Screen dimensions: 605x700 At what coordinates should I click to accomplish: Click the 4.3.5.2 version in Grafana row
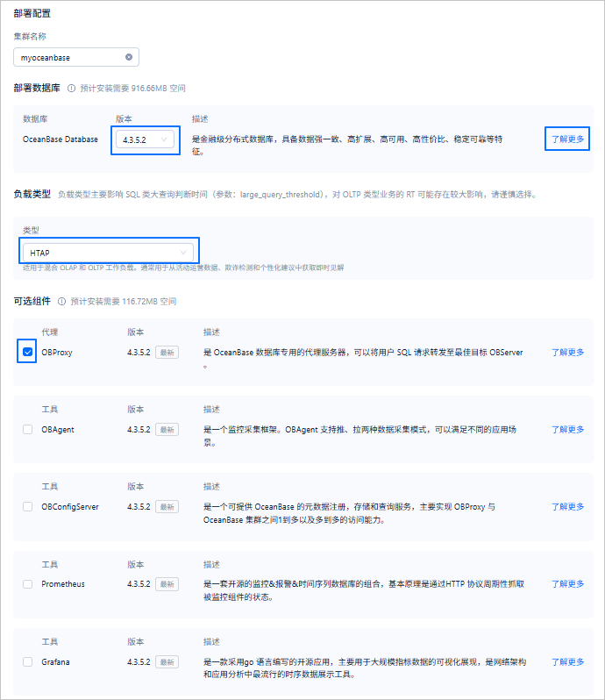(x=139, y=662)
